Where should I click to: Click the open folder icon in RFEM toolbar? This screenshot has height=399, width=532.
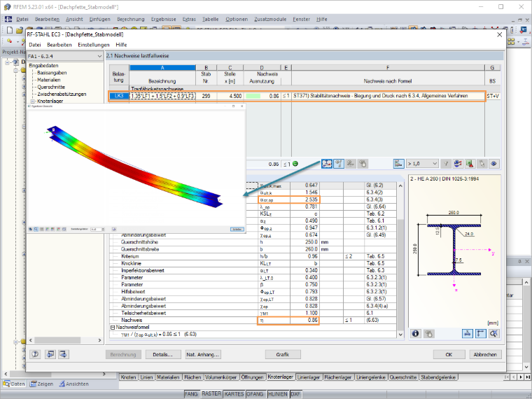(20, 30)
